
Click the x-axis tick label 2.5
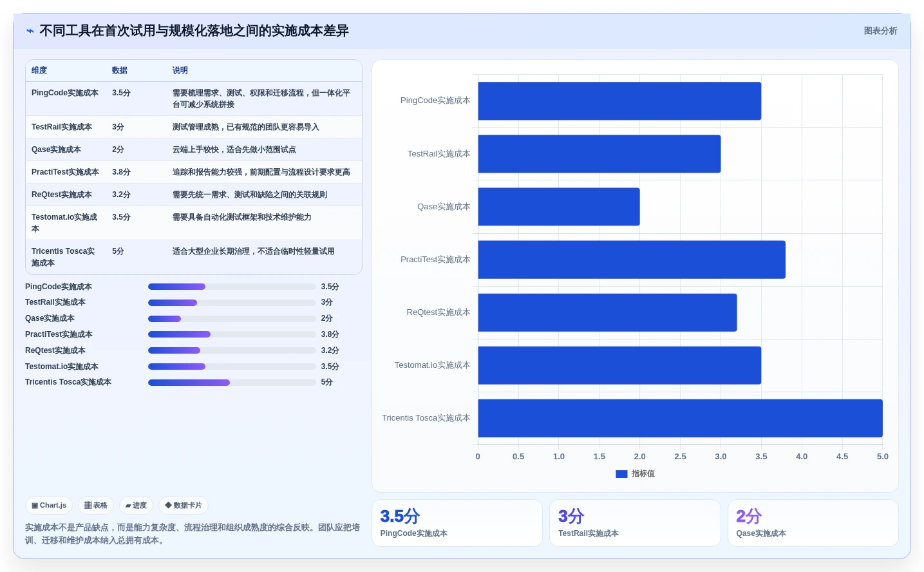point(680,457)
